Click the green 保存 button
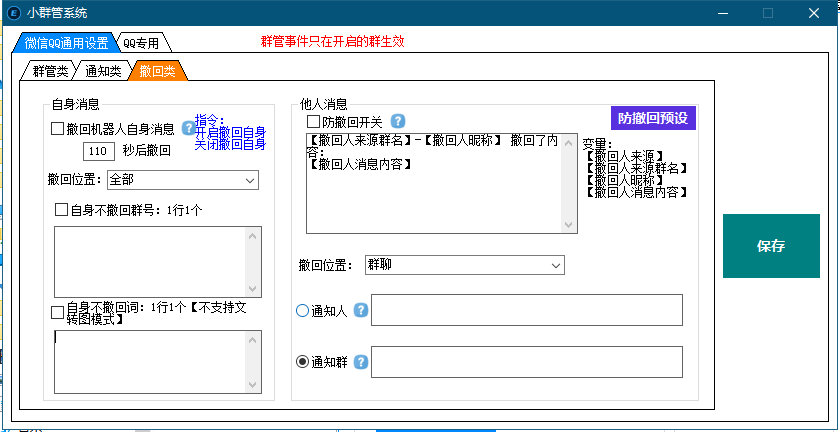Viewport: 840px width, 432px height. point(770,246)
